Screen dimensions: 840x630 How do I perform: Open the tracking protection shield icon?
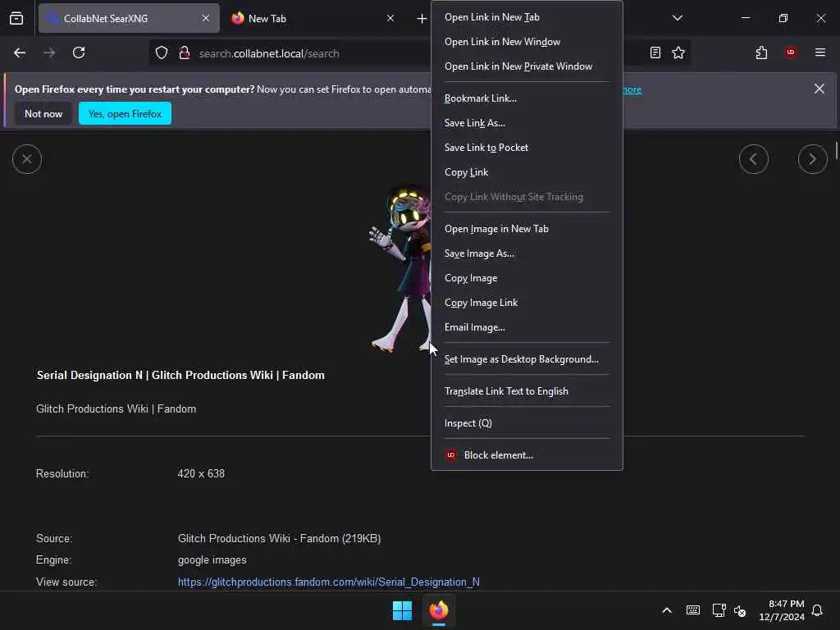(x=162, y=52)
